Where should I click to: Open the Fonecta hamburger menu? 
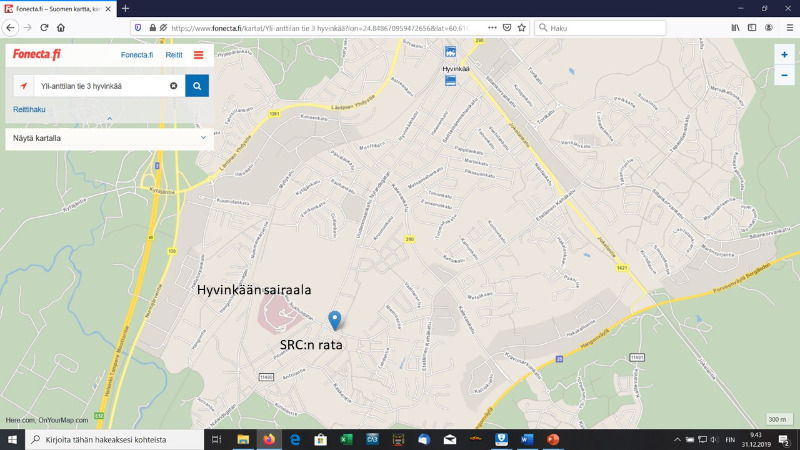tap(198, 55)
